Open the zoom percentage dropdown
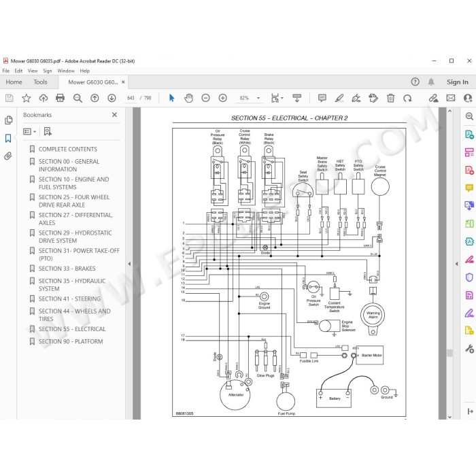 [x=258, y=98]
